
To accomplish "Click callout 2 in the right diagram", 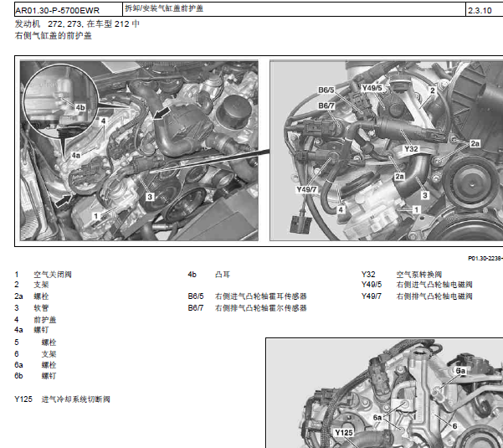I will pos(432,90).
